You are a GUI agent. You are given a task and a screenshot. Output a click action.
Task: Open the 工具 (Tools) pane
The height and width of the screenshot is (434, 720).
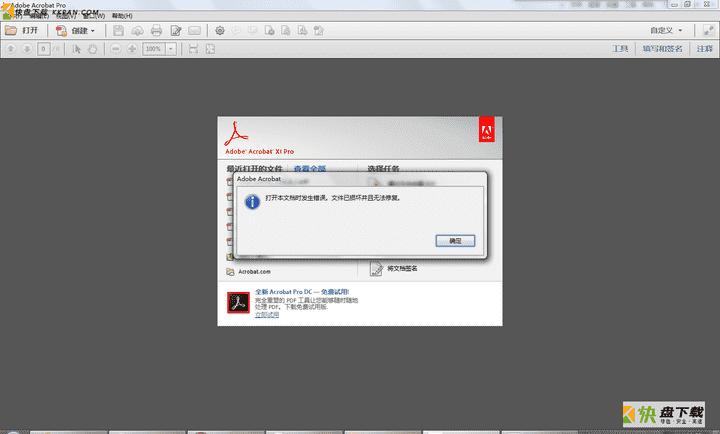pos(620,49)
